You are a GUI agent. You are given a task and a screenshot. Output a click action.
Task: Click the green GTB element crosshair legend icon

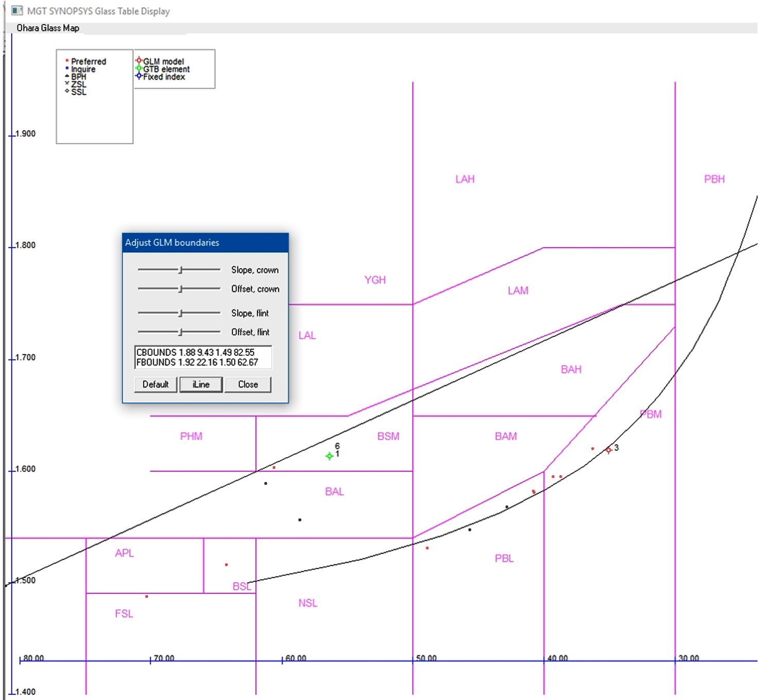pyautogui.click(x=139, y=67)
